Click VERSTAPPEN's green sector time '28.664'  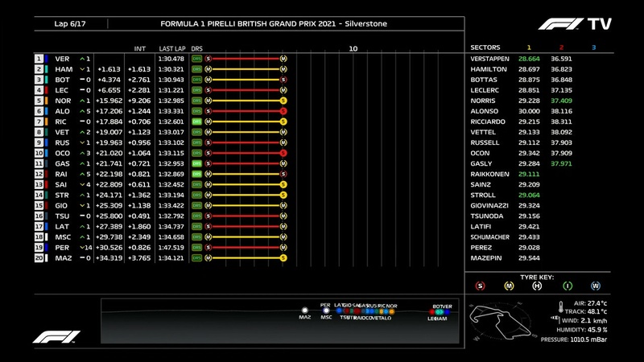point(529,59)
